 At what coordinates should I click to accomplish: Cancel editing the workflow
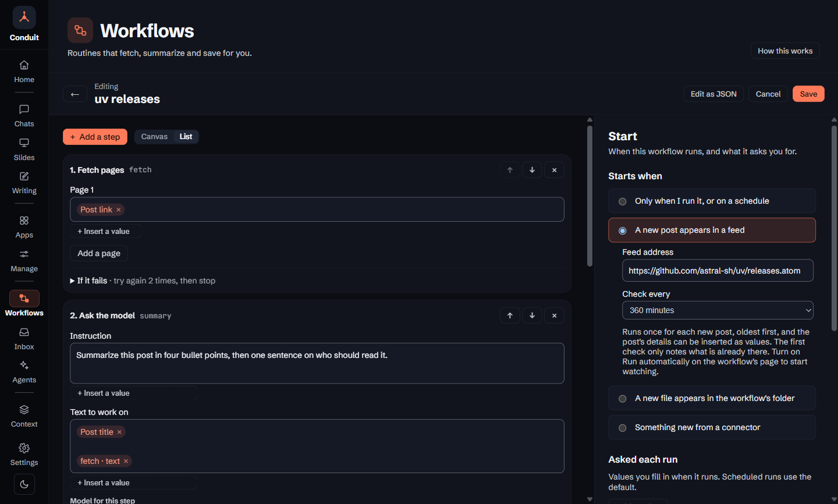click(768, 94)
